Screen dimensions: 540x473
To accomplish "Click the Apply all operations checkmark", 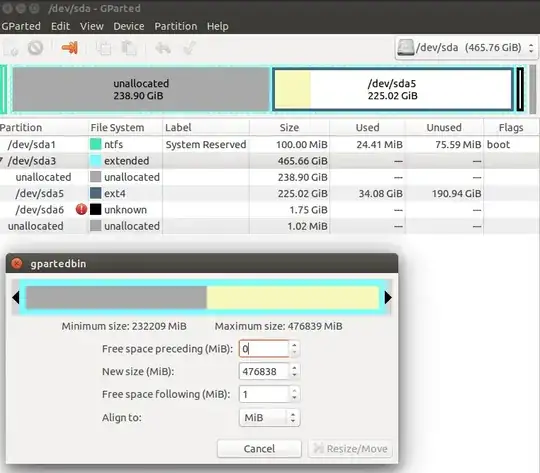I will tap(189, 48).
